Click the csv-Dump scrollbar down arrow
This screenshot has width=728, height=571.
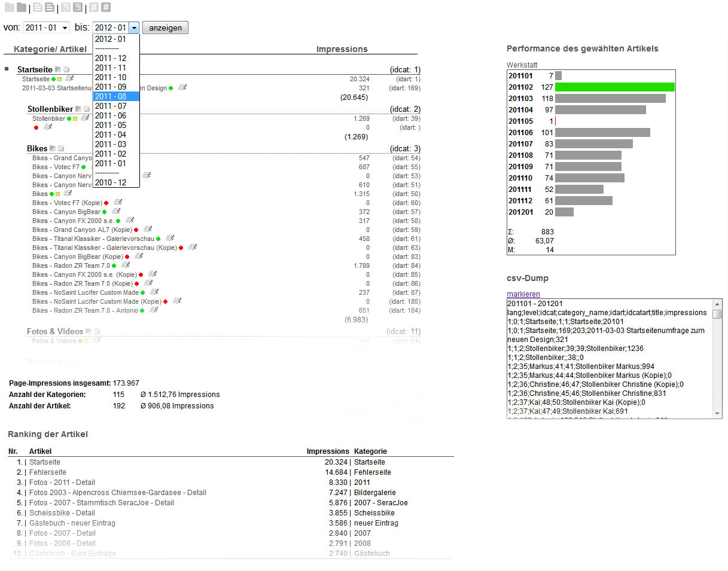click(717, 413)
